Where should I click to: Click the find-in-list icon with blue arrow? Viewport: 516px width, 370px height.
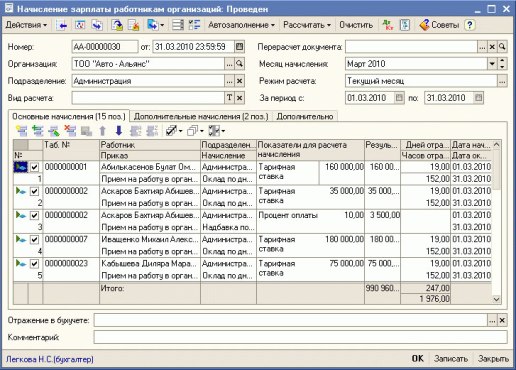pyautogui.click(x=61, y=25)
